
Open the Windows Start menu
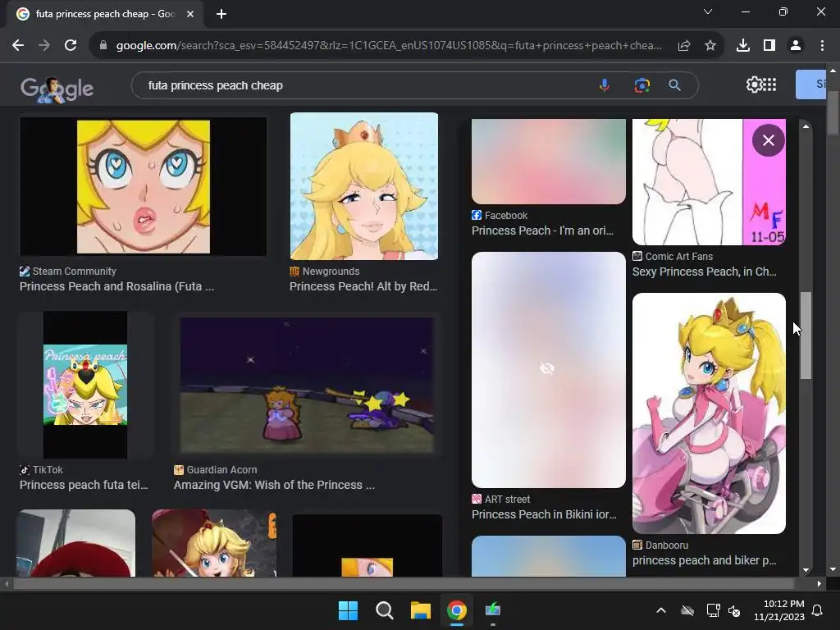348,610
